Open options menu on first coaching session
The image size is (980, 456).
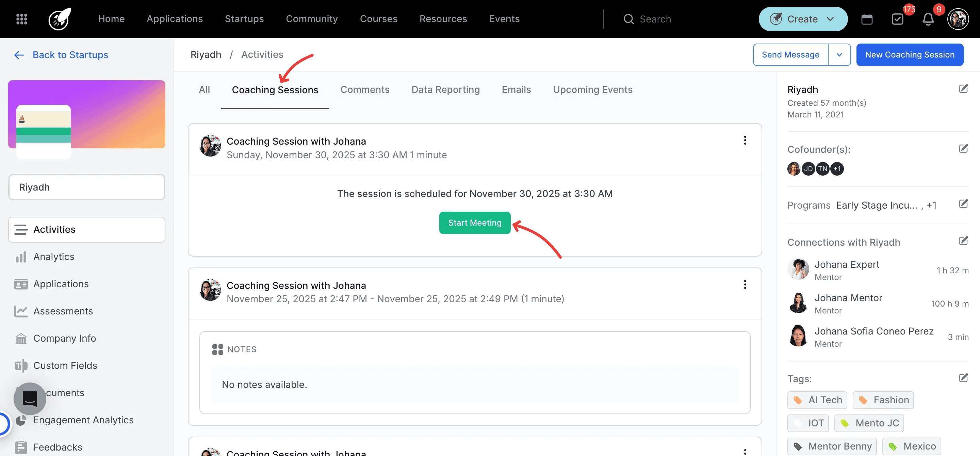pos(745,140)
